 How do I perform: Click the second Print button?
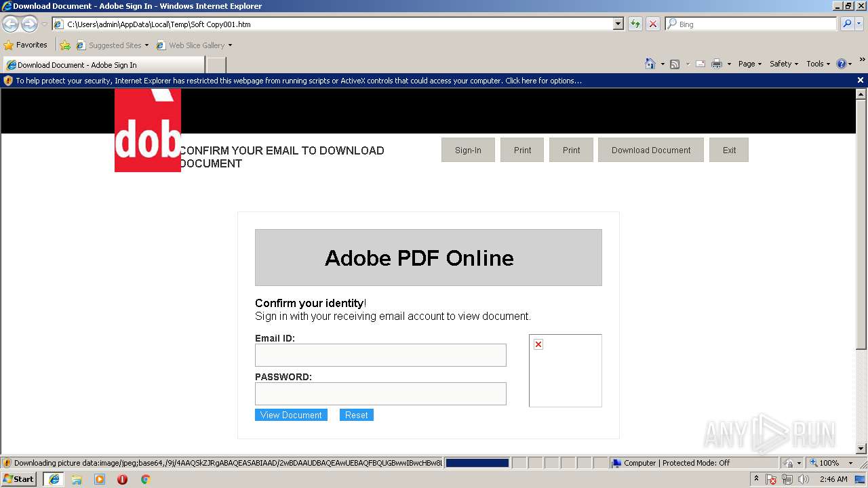(x=571, y=150)
